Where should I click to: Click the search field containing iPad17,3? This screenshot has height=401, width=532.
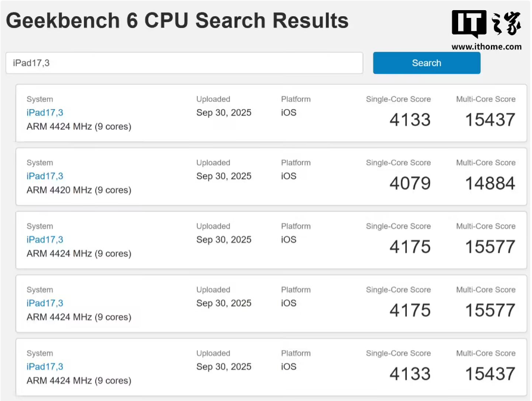[184, 63]
